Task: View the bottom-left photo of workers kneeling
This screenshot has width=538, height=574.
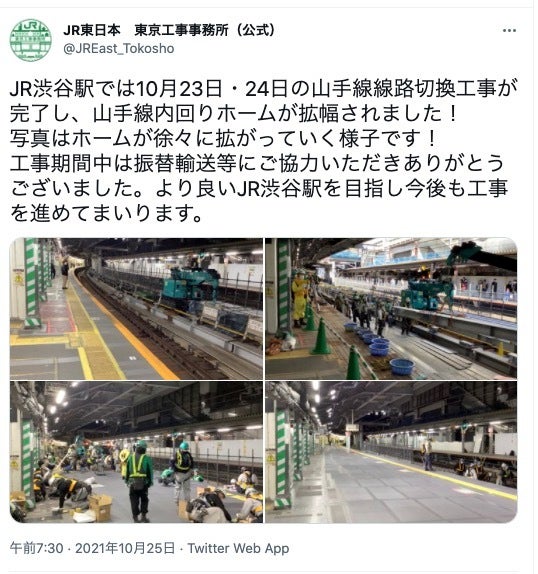Action: click(136, 452)
